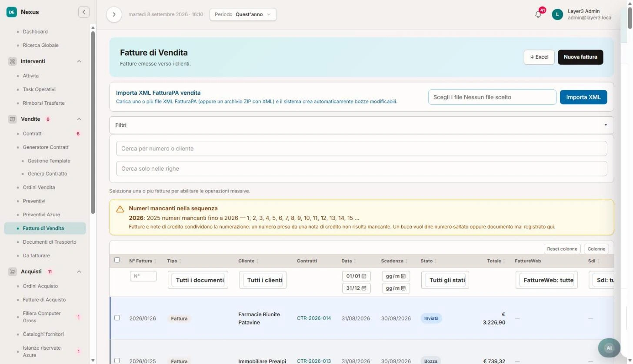Click the sidebar scroll down arrow
This screenshot has width=633, height=364.
(93, 361)
